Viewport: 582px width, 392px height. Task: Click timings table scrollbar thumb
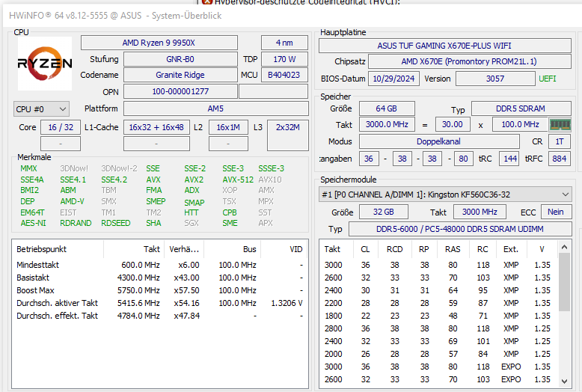(564, 282)
